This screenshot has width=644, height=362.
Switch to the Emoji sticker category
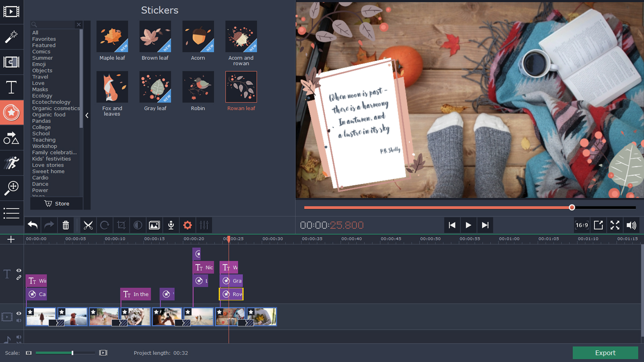39,64
